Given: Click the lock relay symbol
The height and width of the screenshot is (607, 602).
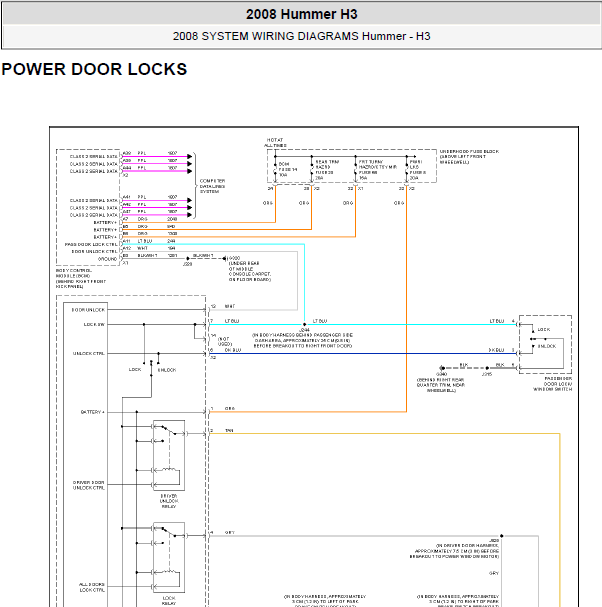Looking at the screenshot, I should 169,557.
